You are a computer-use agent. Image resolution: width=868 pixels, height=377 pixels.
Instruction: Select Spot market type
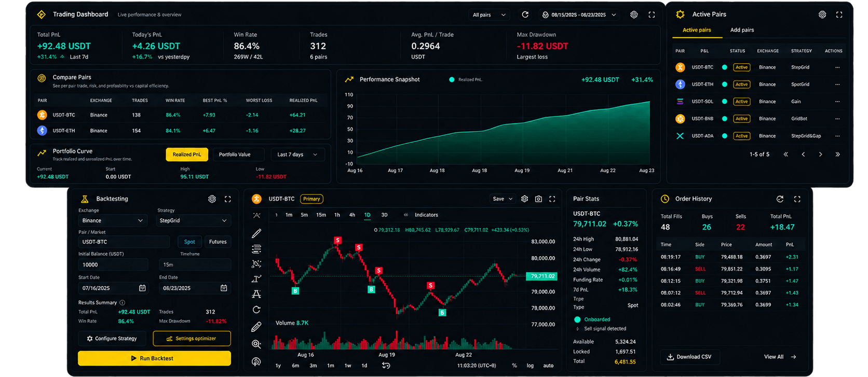pos(189,242)
